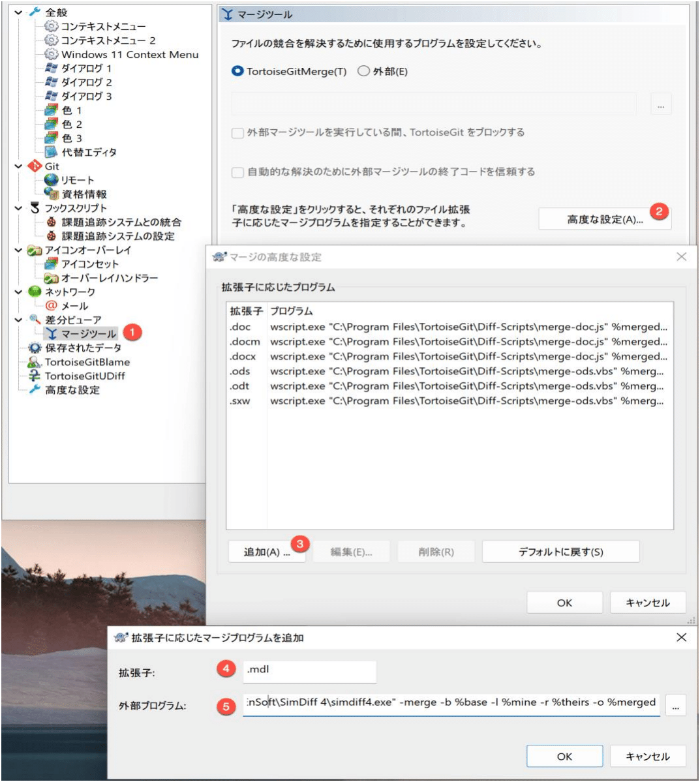Click the 追加(A) ... button
This screenshot has height=782, width=700.
click(x=266, y=552)
